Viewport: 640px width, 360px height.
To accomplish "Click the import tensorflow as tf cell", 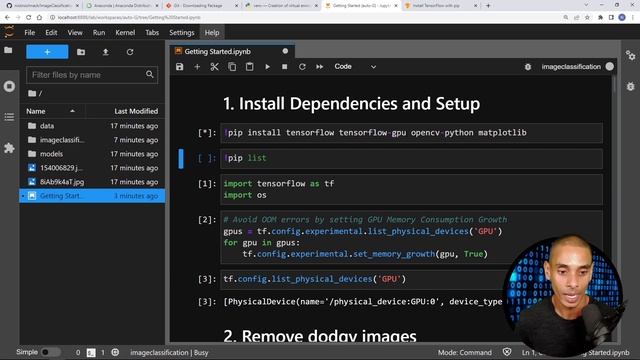I will (411, 189).
